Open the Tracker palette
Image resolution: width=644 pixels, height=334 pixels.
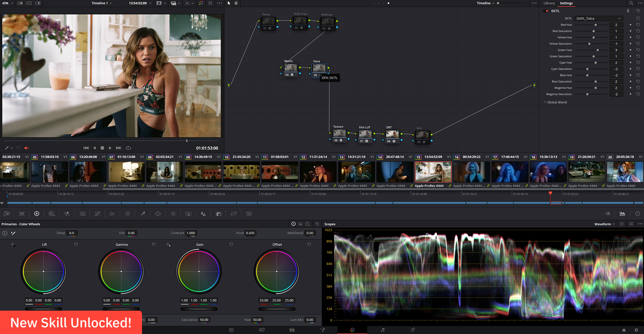[173, 214]
